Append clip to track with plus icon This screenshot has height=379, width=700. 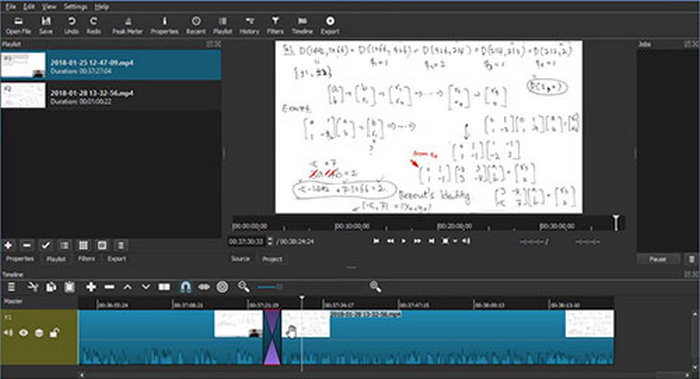tap(91, 287)
